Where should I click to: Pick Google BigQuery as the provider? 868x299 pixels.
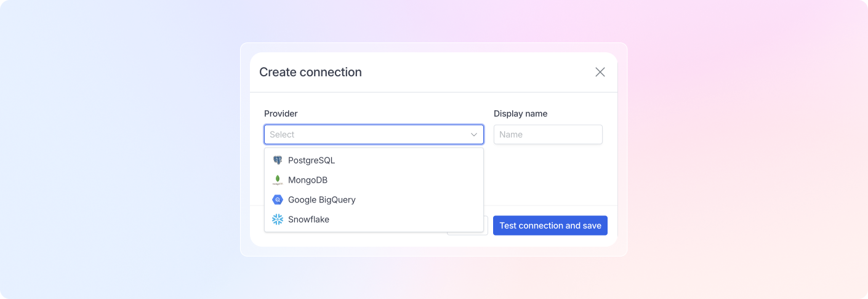click(x=374, y=200)
